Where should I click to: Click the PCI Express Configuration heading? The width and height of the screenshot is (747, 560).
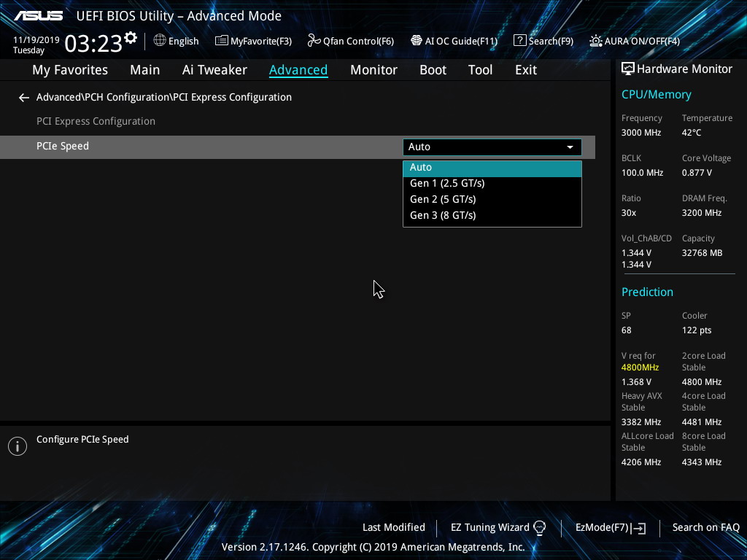point(96,122)
